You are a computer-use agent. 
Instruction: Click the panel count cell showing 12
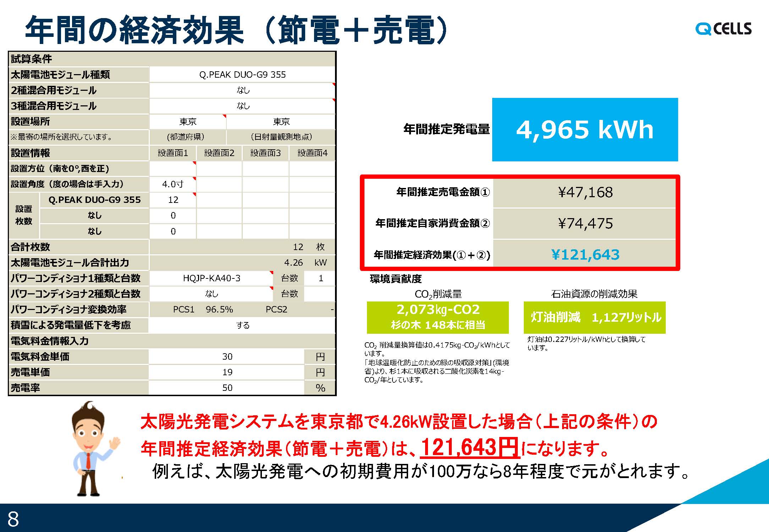(173, 200)
